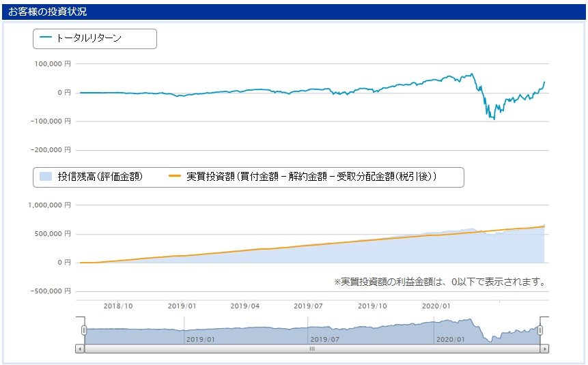Click the 2019/07 main axis label
Image resolution: width=588 pixels, height=365 pixels.
click(308, 306)
